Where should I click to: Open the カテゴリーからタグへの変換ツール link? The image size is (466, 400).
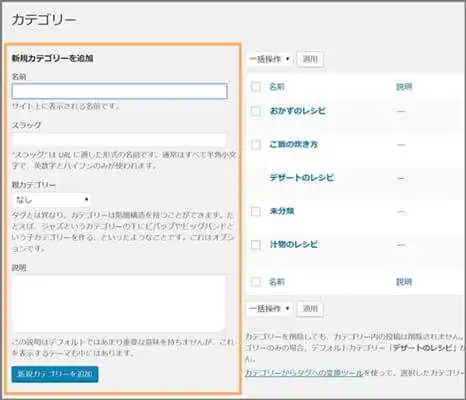tap(303, 373)
